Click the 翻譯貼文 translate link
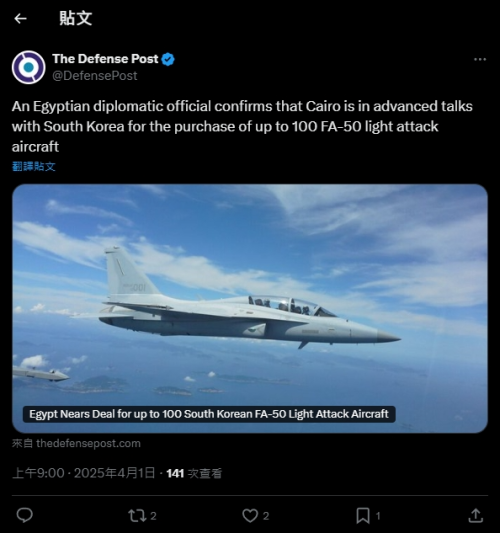Viewport: 500px width, 533px height. point(34,167)
